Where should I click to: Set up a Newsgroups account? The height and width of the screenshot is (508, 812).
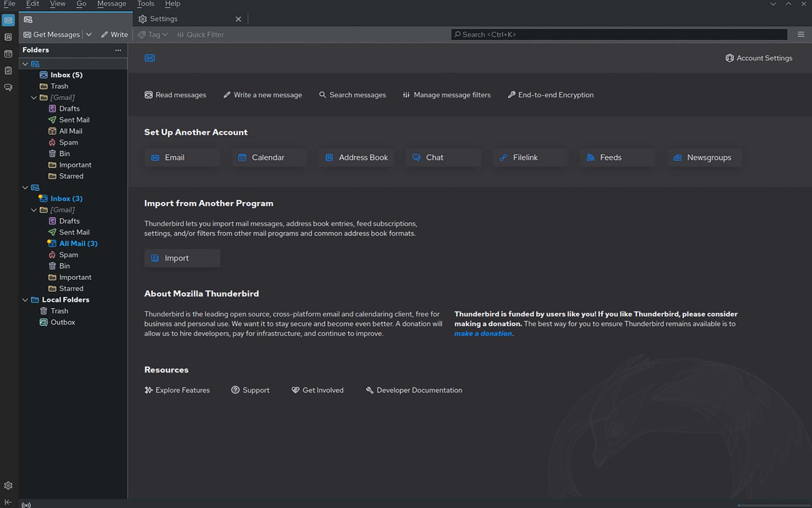click(x=705, y=157)
